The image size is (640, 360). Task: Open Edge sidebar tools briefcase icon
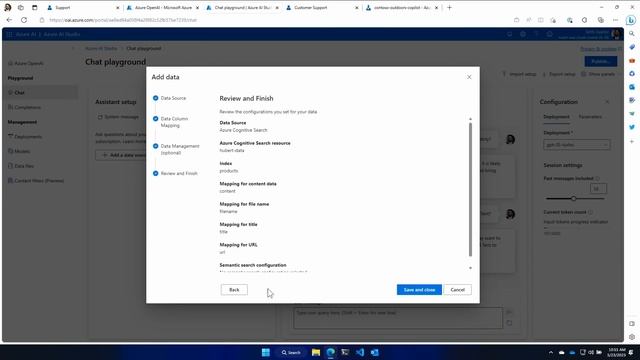(632, 60)
